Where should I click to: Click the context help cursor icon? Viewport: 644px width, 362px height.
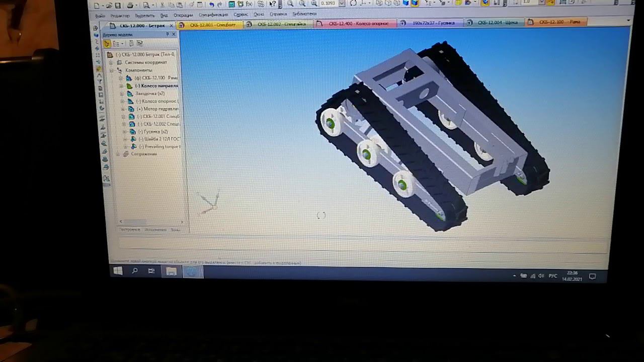tap(273, 4)
